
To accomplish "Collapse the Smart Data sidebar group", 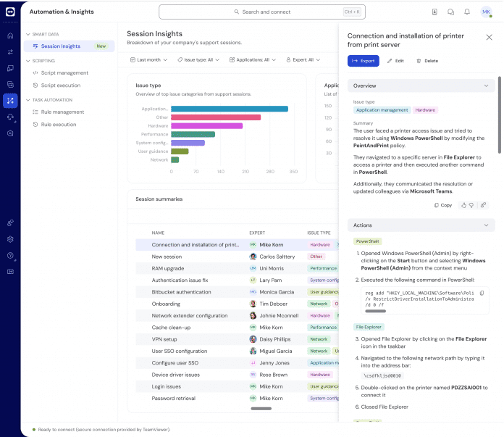I will [x=28, y=34].
